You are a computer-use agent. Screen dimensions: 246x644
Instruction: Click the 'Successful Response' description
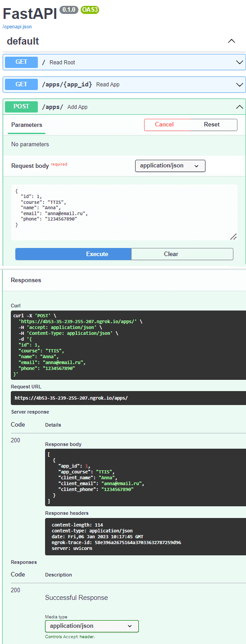click(77, 598)
